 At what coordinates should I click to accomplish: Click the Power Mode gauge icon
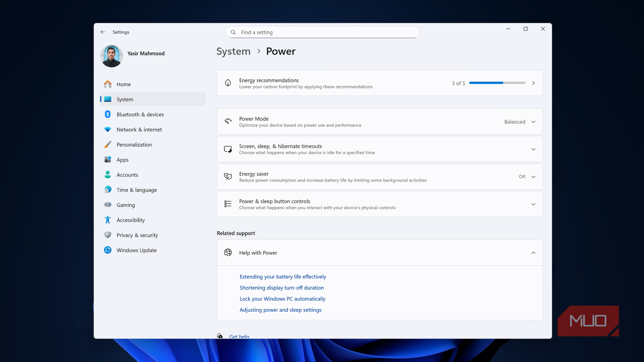pyautogui.click(x=228, y=122)
